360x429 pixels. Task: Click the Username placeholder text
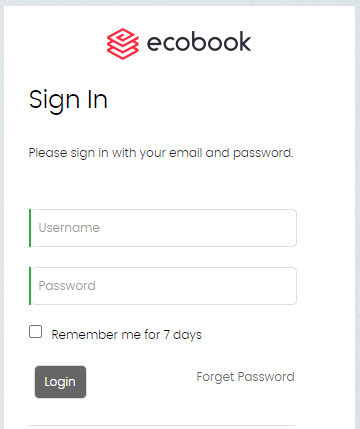coord(69,228)
